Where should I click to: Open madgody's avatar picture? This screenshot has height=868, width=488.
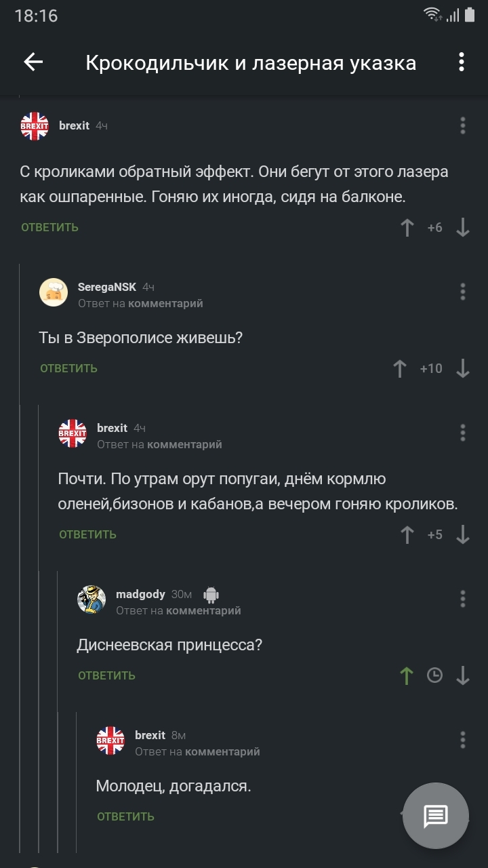pyautogui.click(x=91, y=599)
